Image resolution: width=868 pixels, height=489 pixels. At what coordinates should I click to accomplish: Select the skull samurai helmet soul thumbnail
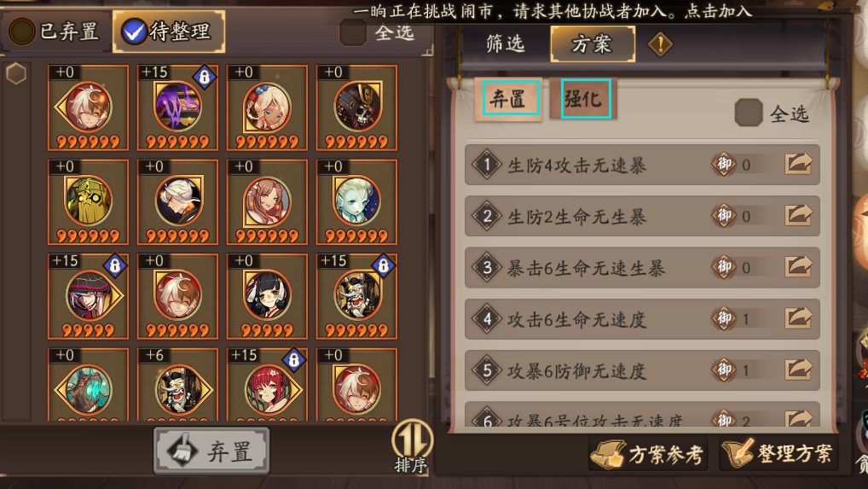[x=356, y=108]
